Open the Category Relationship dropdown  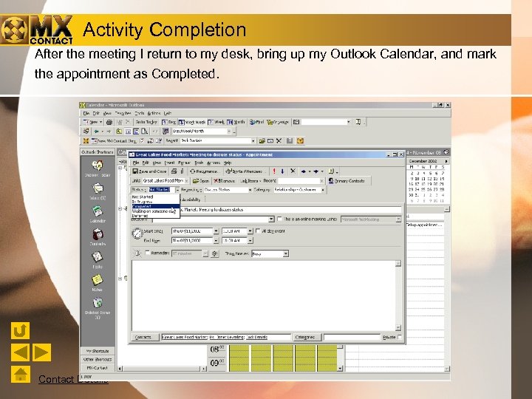pyautogui.click(x=323, y=190)
